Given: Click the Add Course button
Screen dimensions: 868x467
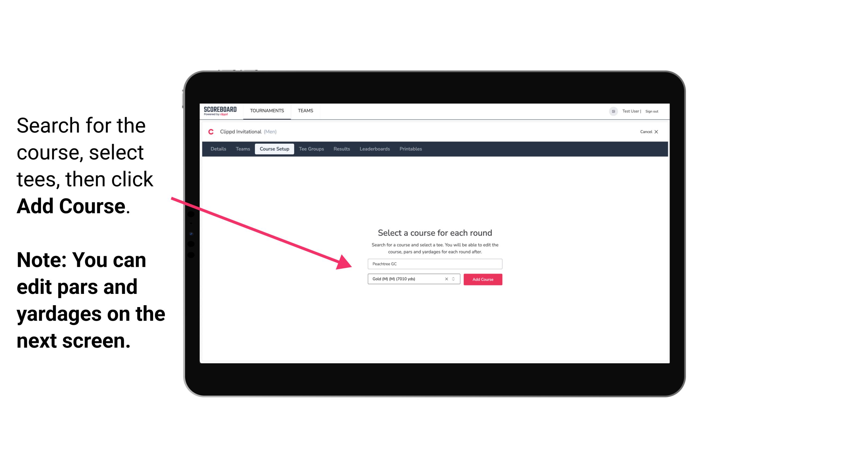Looking at the screenshot, I should coord(482,279).
